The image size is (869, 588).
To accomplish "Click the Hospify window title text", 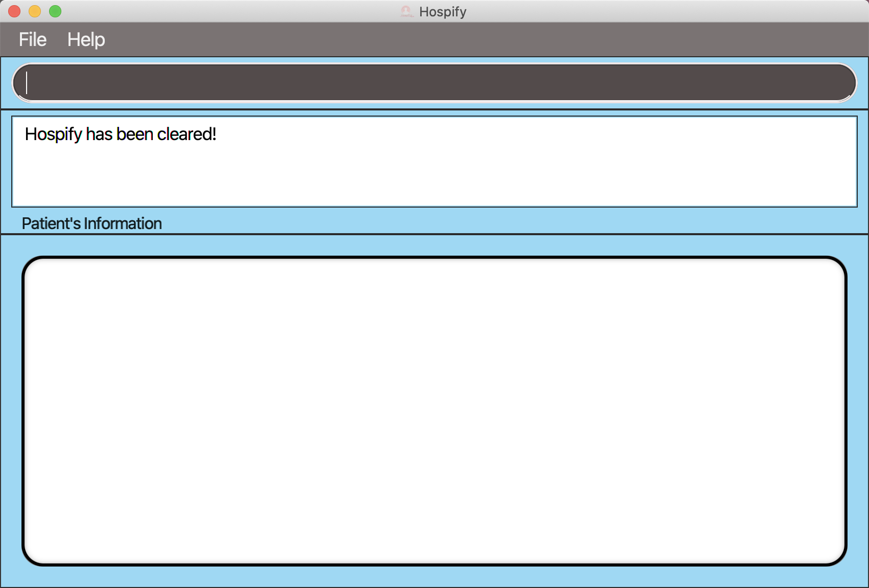I will tap(443, 12).
